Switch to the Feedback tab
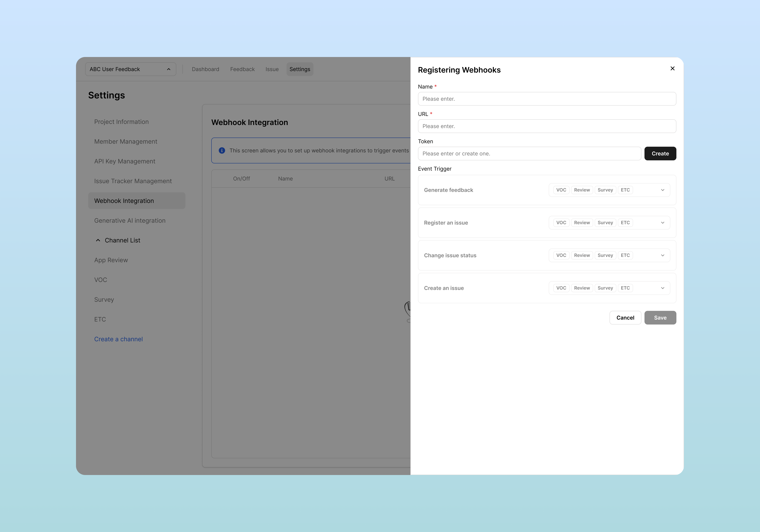This screenshot has width=760, height=532. [x=242, y=69]
